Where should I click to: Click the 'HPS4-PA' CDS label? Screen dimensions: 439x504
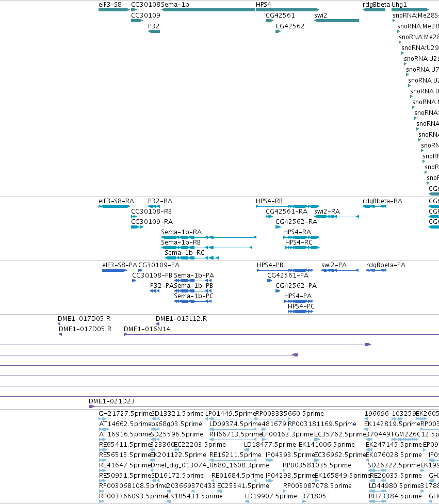click(298, 296)
